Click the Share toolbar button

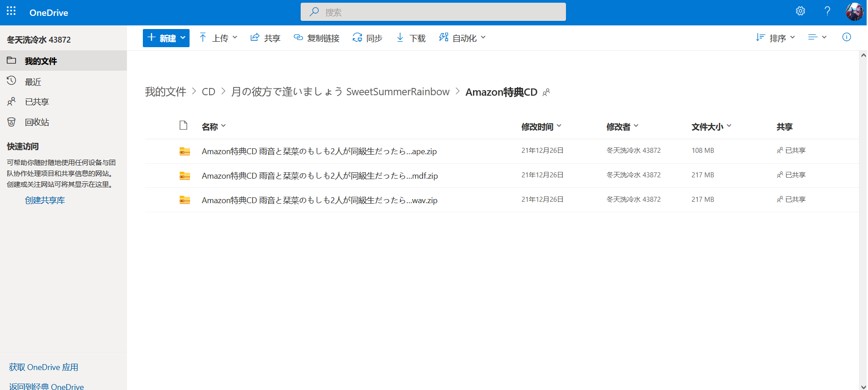pos(265,38)
